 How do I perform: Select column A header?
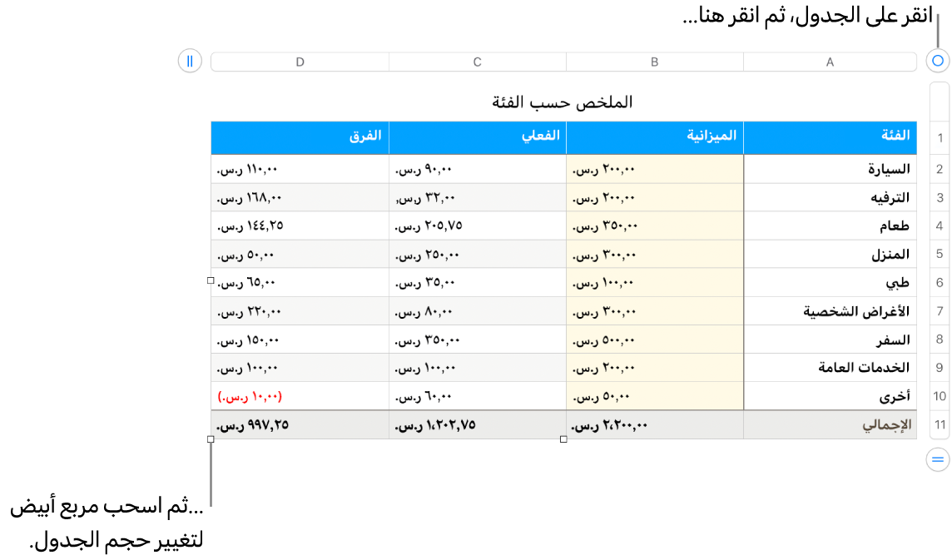pos(830,62)
